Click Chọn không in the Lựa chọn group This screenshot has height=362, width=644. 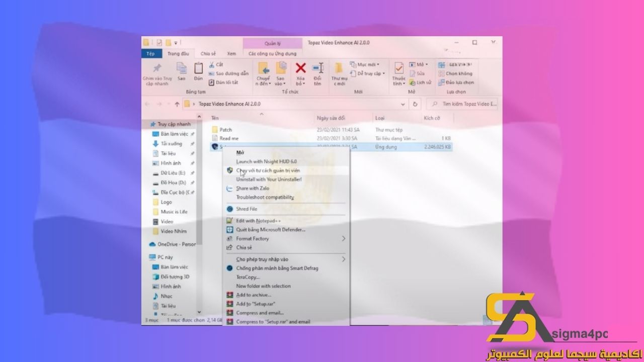[x=455, y=73]
